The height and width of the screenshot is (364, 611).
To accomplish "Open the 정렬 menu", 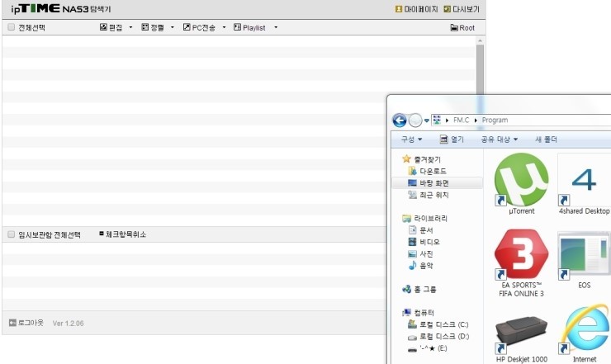I will (x=153, y=27).
